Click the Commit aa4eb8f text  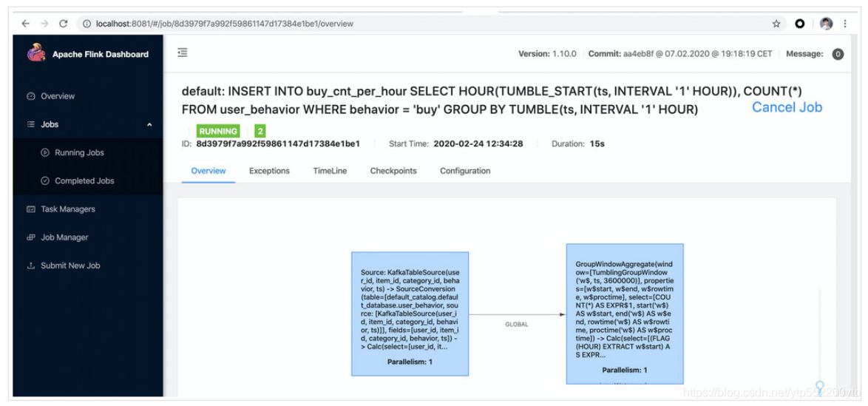pos(679,54)
